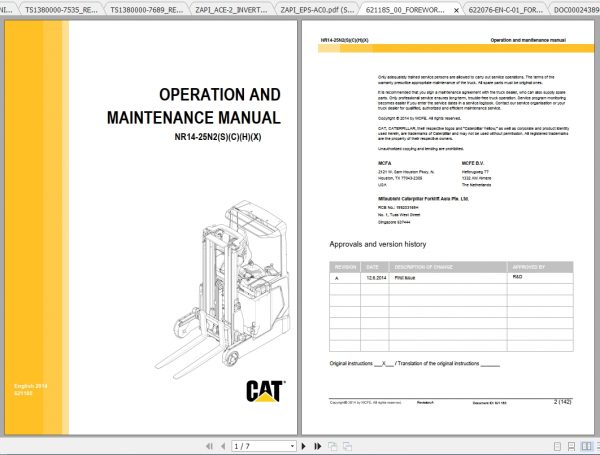Click the REVISION column header
The width and height of the screenshot is (600, 455).
345,267
